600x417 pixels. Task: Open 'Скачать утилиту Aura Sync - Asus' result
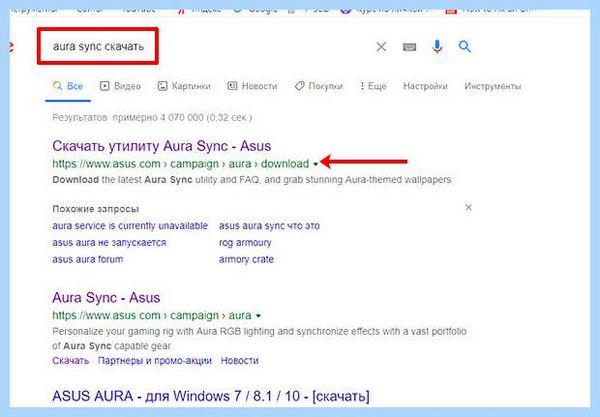(161, 146)
